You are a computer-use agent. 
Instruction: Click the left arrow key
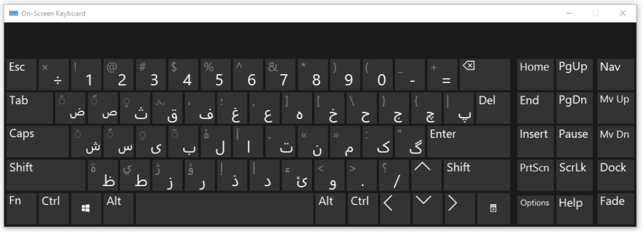click(x=395, y=209)
